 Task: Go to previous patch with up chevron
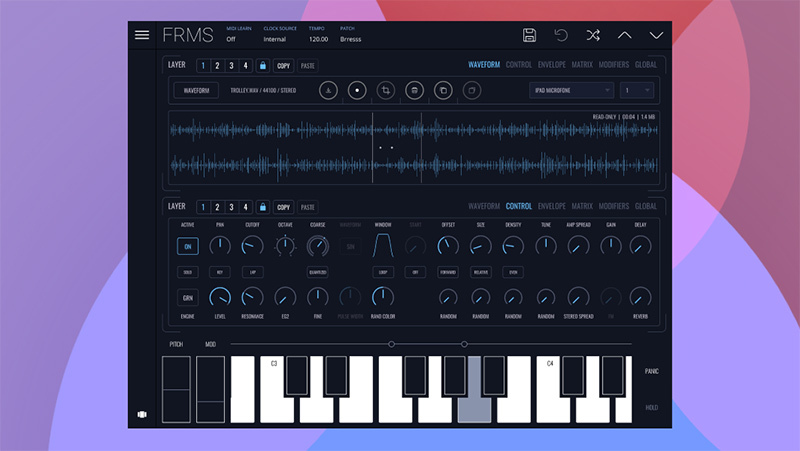[625, 35]
